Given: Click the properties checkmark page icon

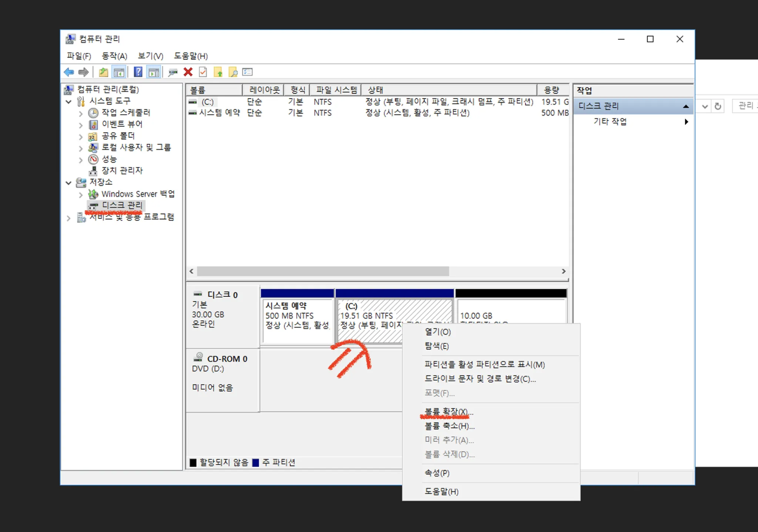Looking at the screenshot, I should tap(203, 72).
